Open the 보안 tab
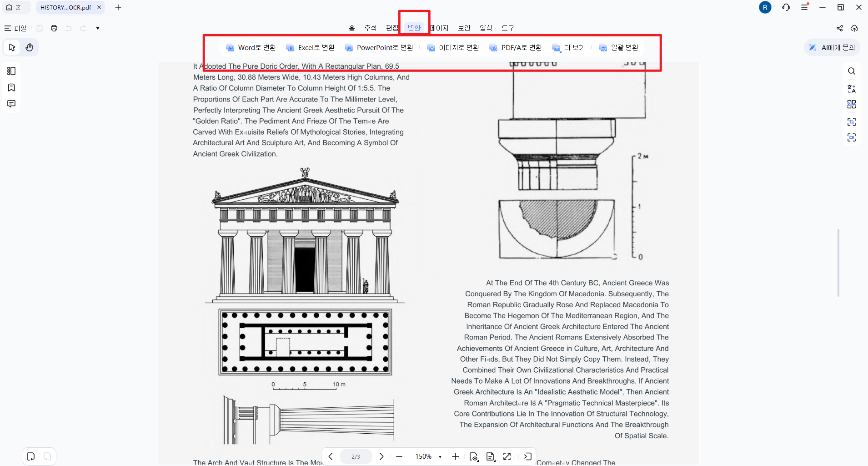 (x=464, y=28)
